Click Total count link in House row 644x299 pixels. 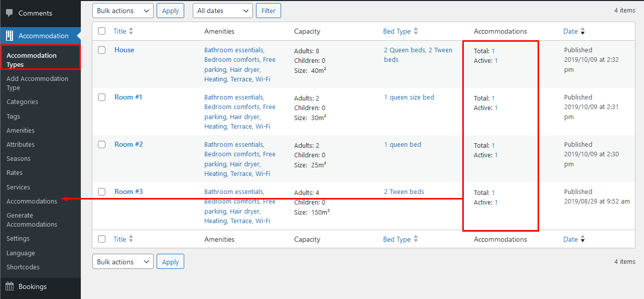[x=493, y=51]
